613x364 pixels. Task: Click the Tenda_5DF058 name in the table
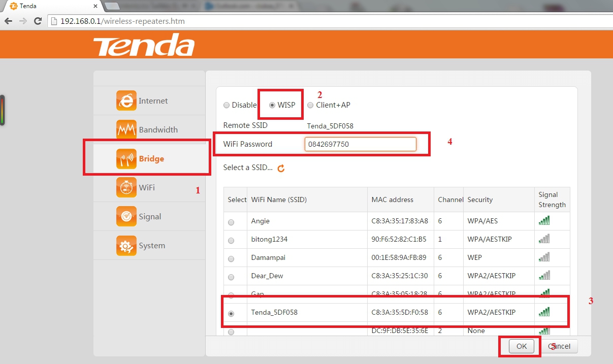pyautogui.click(x=274, y=312)
